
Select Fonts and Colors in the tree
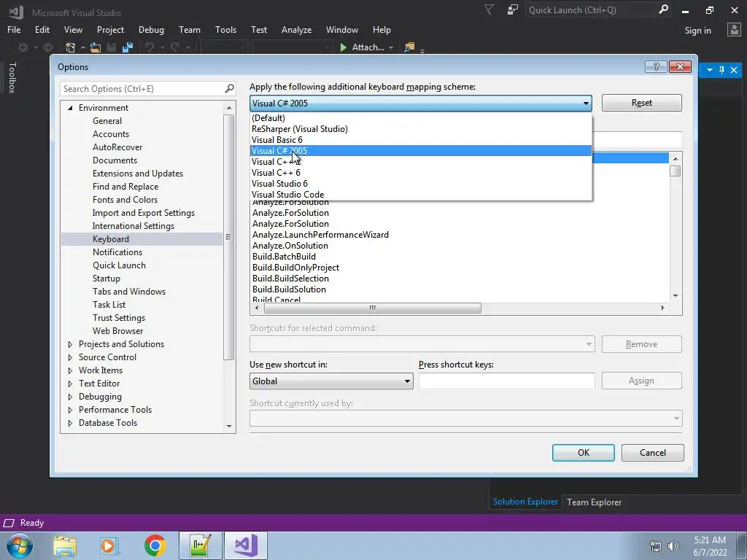click(125, 200)
